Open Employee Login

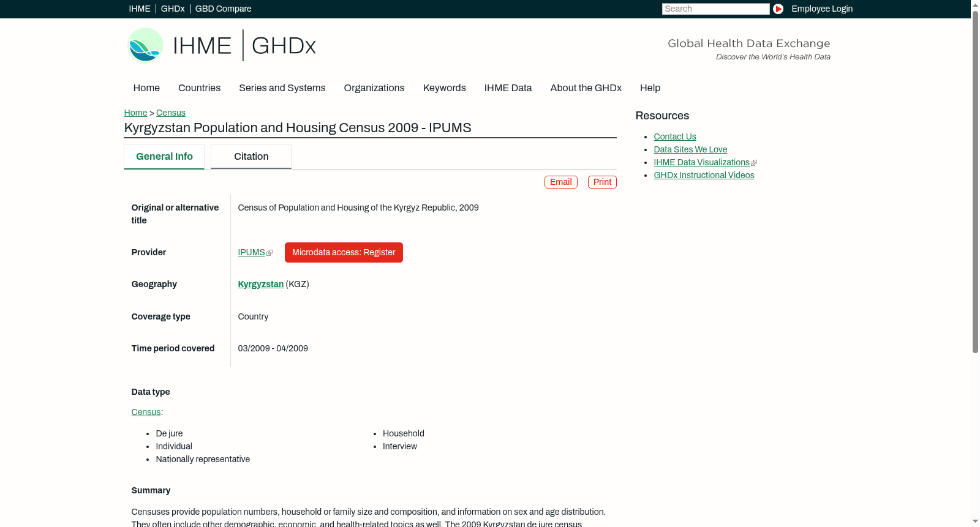click(x=822, y=9)
